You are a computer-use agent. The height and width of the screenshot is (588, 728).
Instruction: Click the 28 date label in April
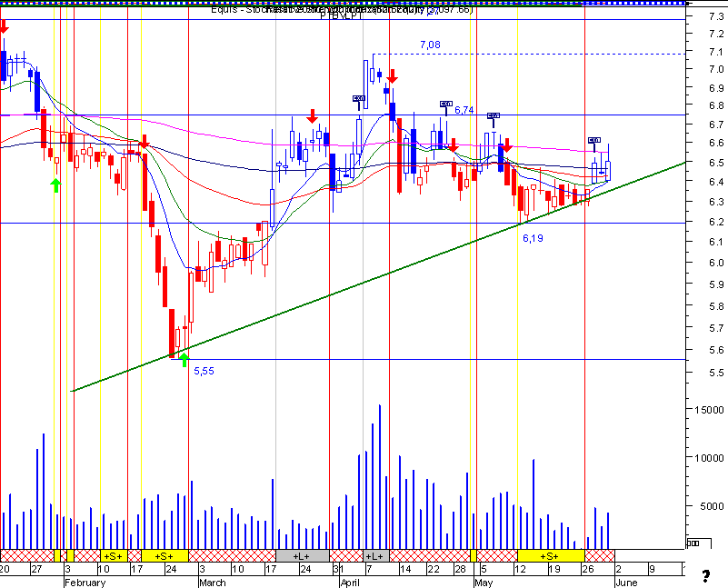460,569
